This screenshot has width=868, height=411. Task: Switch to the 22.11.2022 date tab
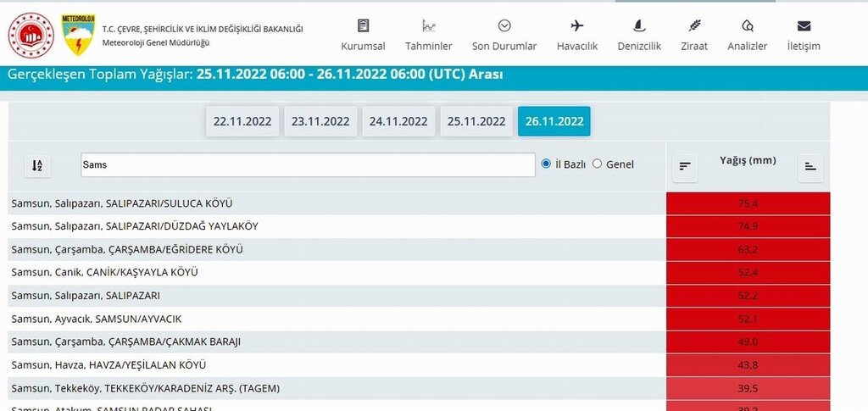point(242,121)
